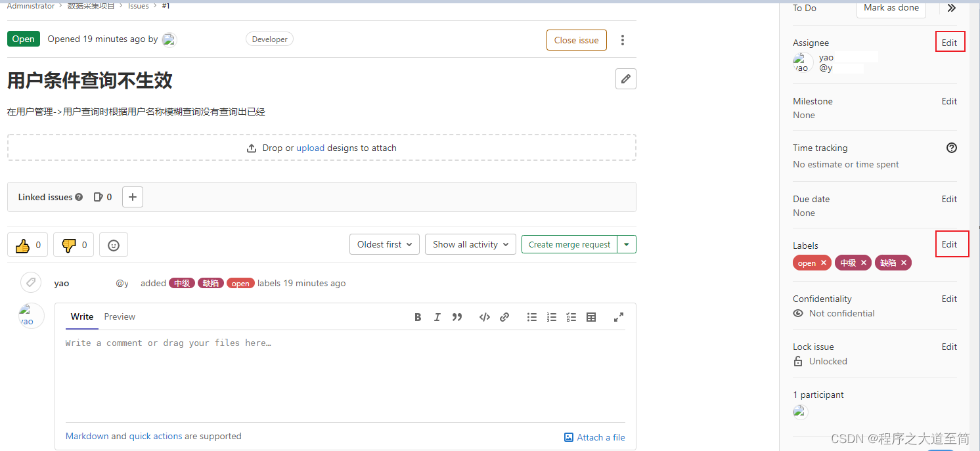Apply italic formatting in comment editor
Image resolution: width=980 pixels, height=451 pixels.
437,317
